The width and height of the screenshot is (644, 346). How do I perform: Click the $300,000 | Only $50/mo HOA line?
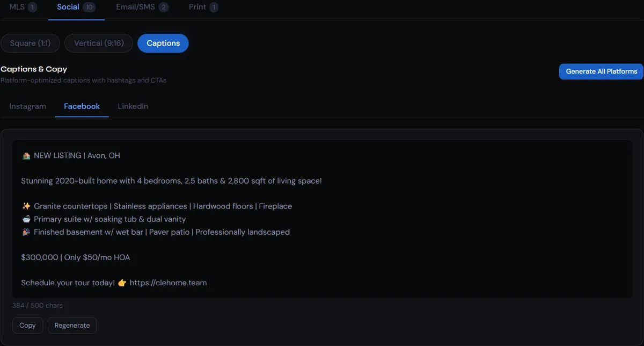point(76,257)
